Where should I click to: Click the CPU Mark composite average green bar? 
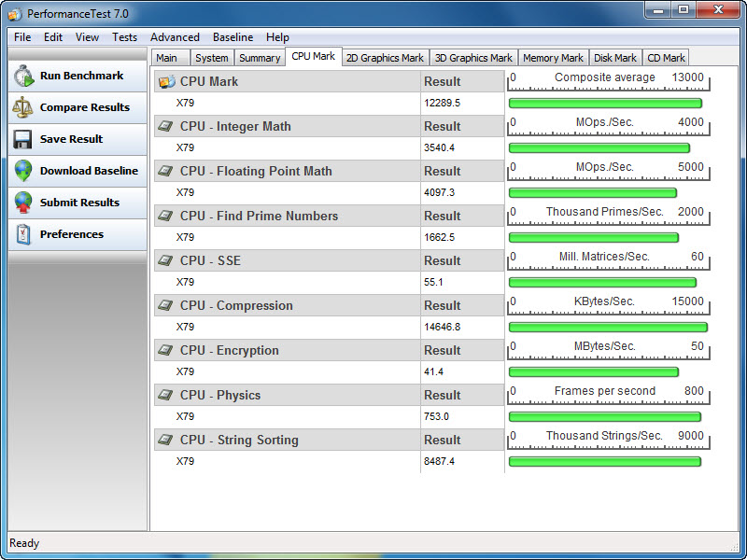pyautogui.click(x=605, y=103)
